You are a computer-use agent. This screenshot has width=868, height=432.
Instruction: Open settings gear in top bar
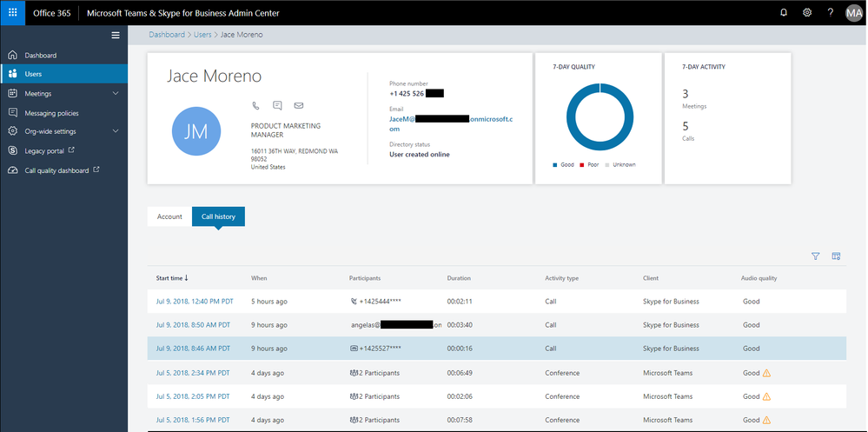coord(807,13)
